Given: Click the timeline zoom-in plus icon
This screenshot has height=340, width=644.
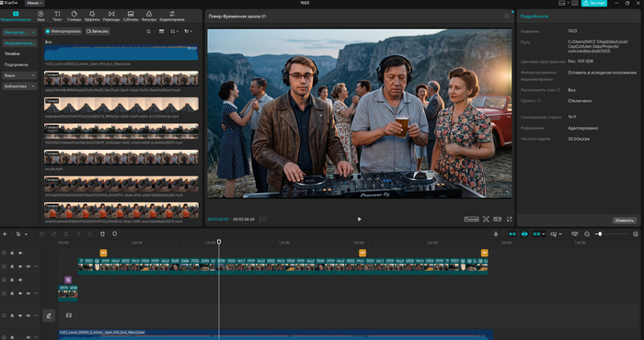Looking at the screenshot, I should click(x=636, y=233).
